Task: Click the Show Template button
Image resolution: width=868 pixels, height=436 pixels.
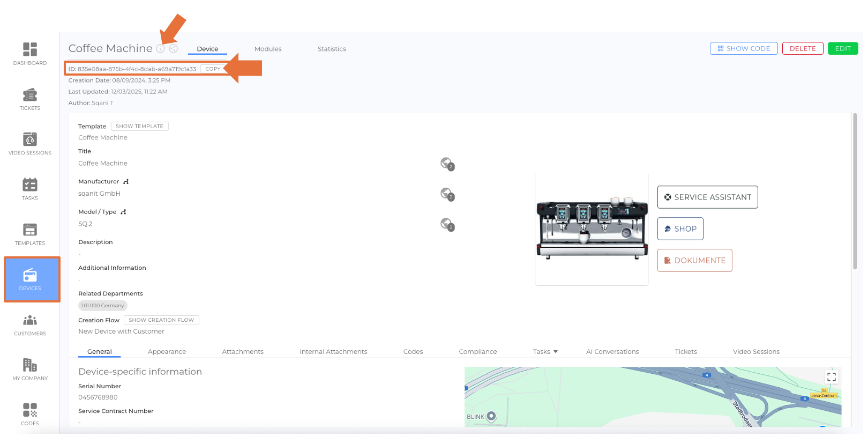Action: 139,127
